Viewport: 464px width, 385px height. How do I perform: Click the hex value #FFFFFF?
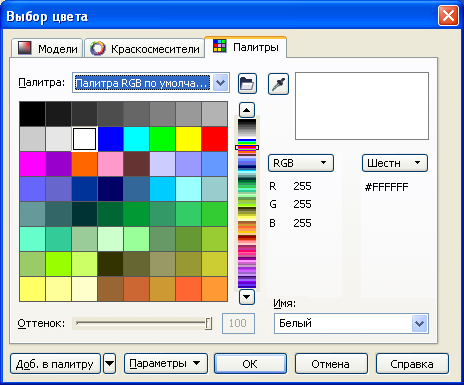[x=387, y=187]
